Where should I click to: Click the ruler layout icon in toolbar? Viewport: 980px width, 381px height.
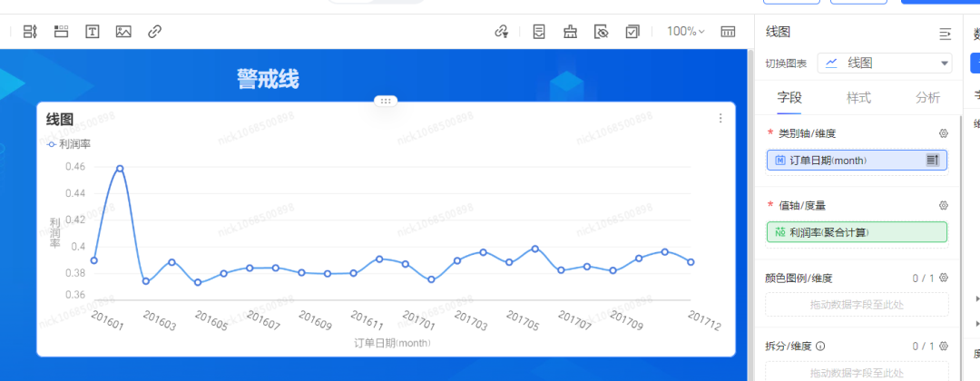pos(728,32)
